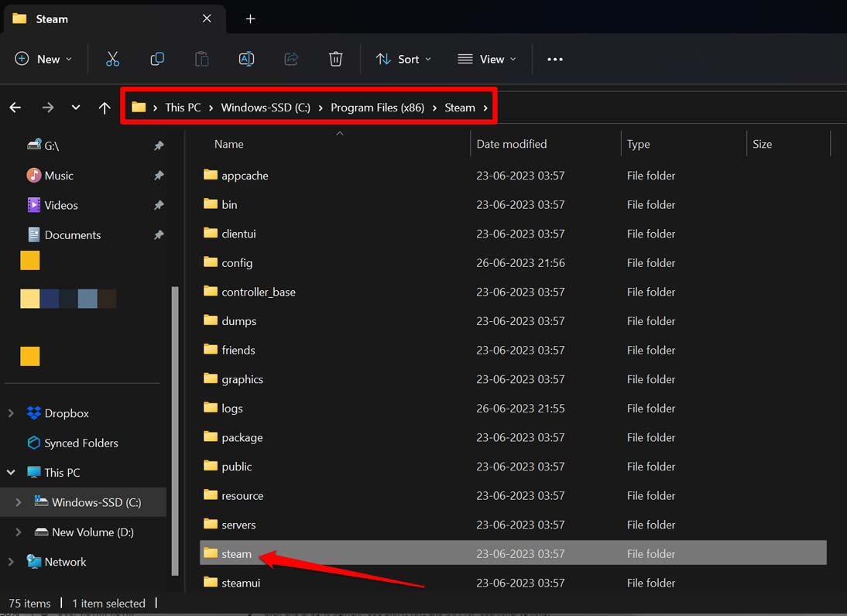
Task: Click the Rename icon in toolbar
Action: coord(246,59)
